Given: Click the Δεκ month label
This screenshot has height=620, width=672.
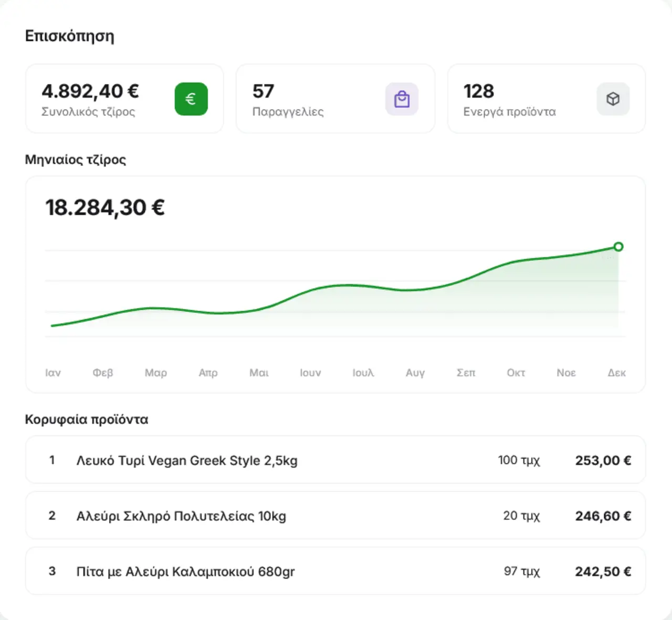Looking at the screenshot, I should pos(617,373).
